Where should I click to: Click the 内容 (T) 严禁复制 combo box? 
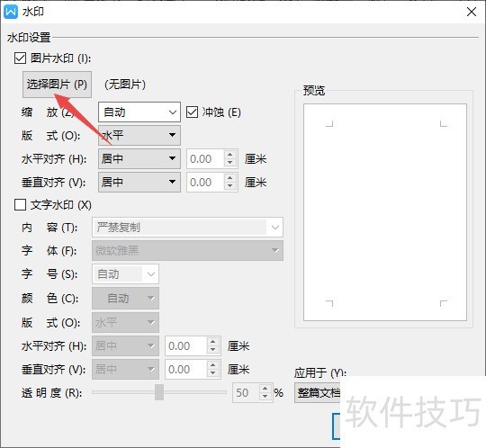187,228
